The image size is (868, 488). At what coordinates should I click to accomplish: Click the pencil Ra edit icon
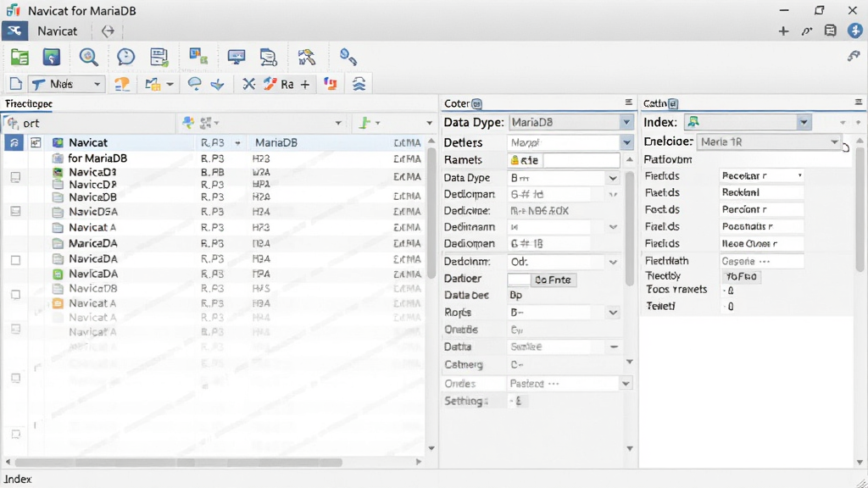coord(278,84)
